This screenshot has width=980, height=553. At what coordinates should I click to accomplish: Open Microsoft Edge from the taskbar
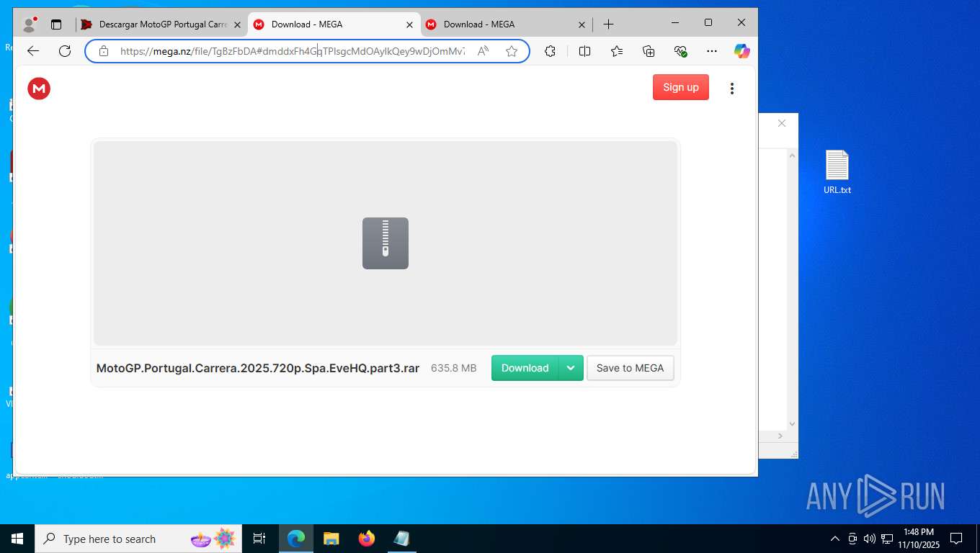click(x=296, y=539)
